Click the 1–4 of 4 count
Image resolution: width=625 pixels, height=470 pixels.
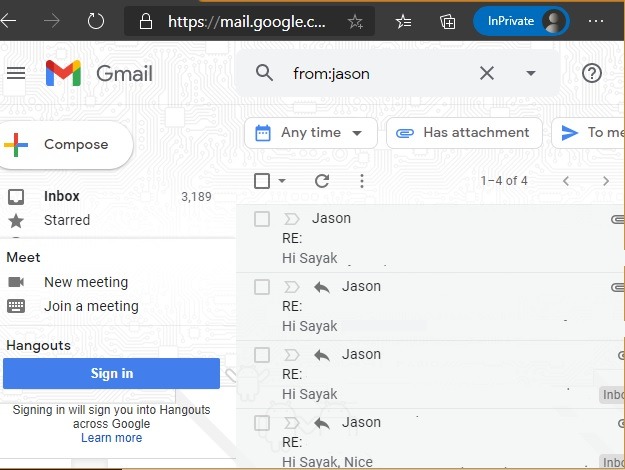click(x=504, y=181)
